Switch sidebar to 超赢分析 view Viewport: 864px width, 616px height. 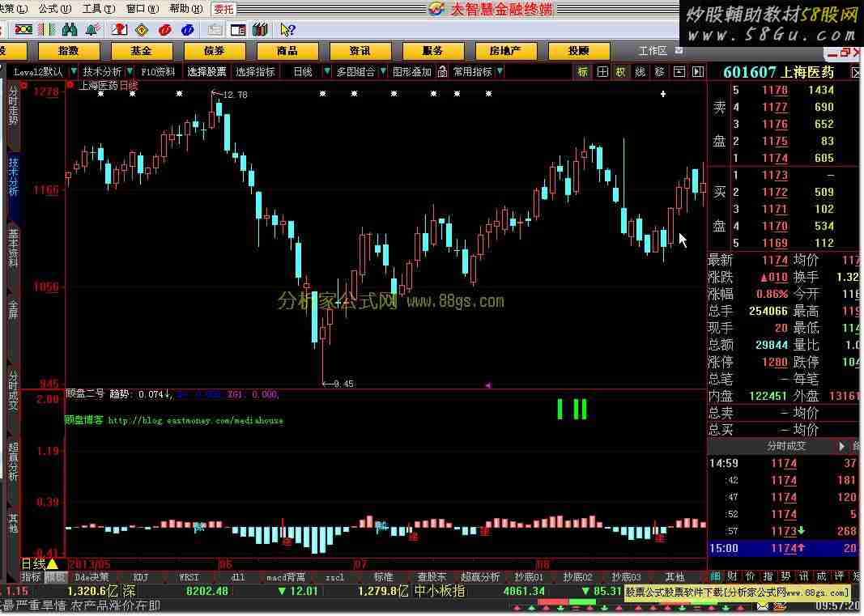(x=13, y=461)
